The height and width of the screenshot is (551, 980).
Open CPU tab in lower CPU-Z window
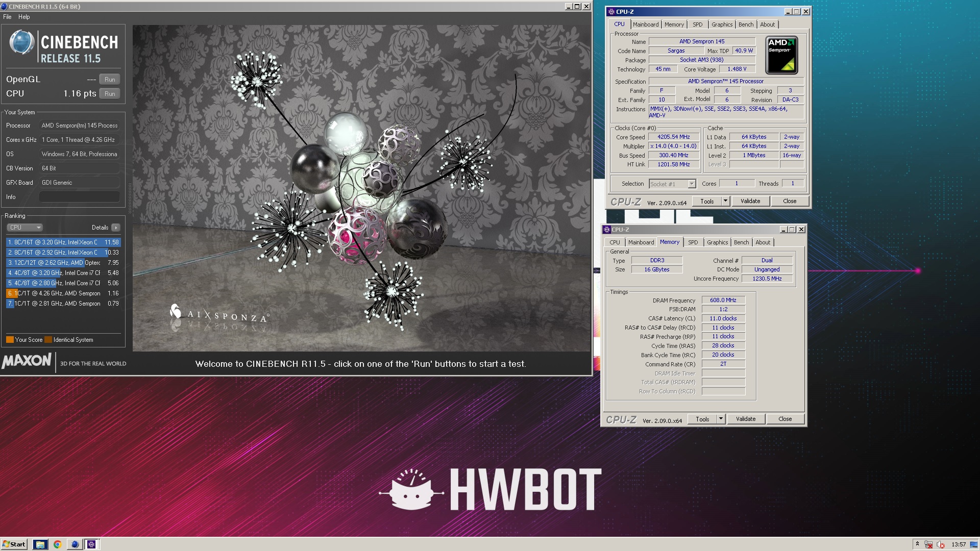click(x=615, y=243)
